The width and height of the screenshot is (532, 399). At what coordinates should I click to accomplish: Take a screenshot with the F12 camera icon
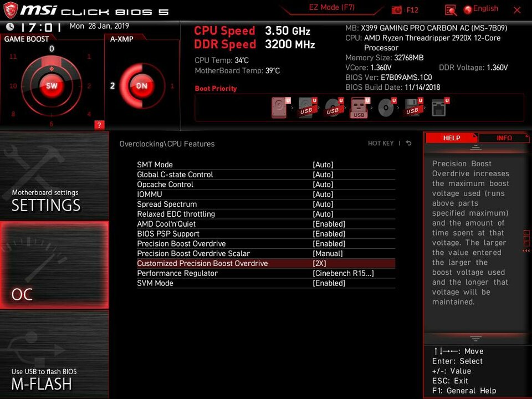pyautogui.click(x=396, y=10)
